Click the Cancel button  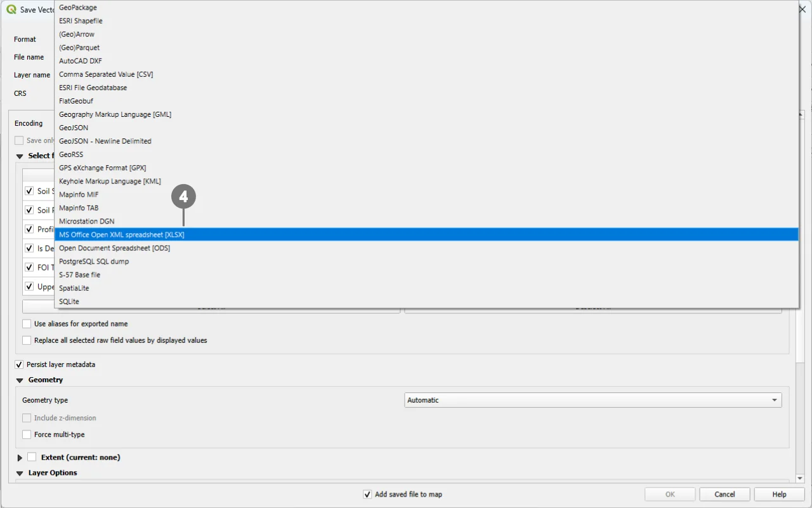(724, 495)
